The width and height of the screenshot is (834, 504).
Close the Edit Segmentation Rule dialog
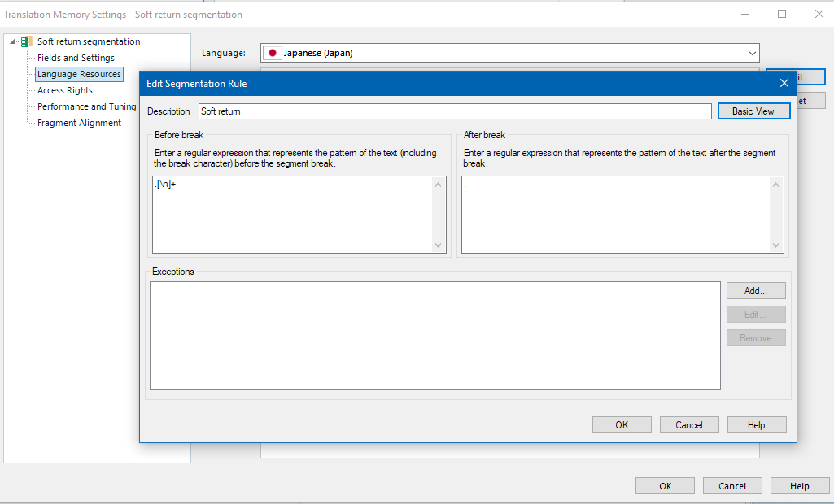tap(784, 83)
